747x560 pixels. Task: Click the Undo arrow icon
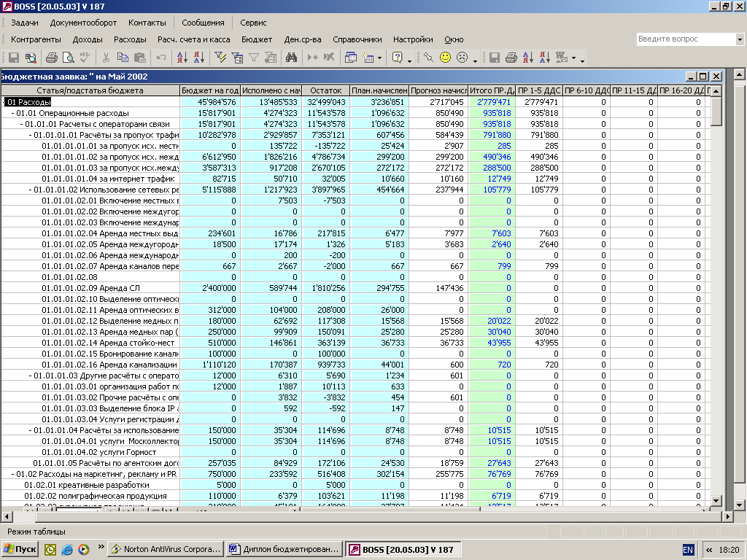[161, 58]
